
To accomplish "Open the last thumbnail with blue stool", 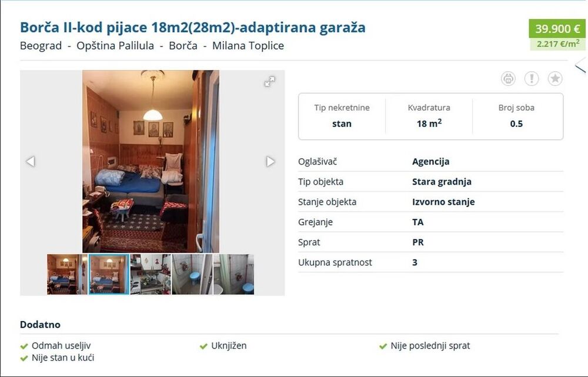I will pyautogui.click(x=233, y=274).
